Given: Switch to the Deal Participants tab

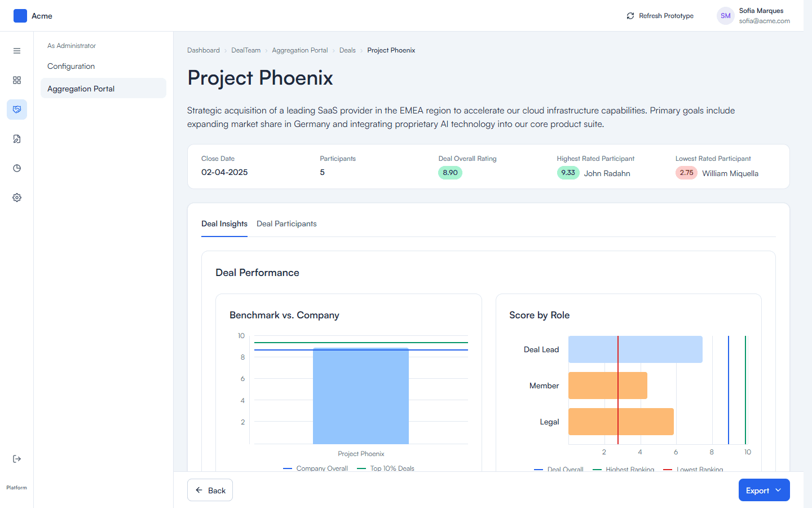Looking at the screenshot, I should pyautogui.click(x=286, y=224).
